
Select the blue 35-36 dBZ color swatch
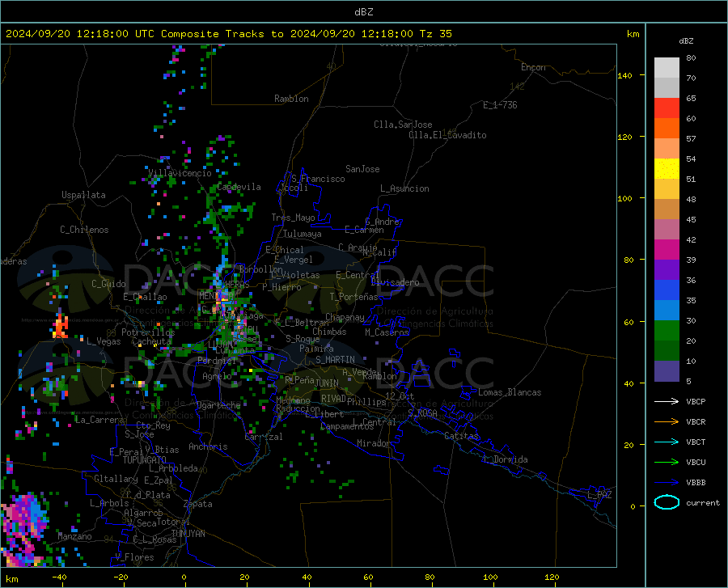click(x=667, y=290)
